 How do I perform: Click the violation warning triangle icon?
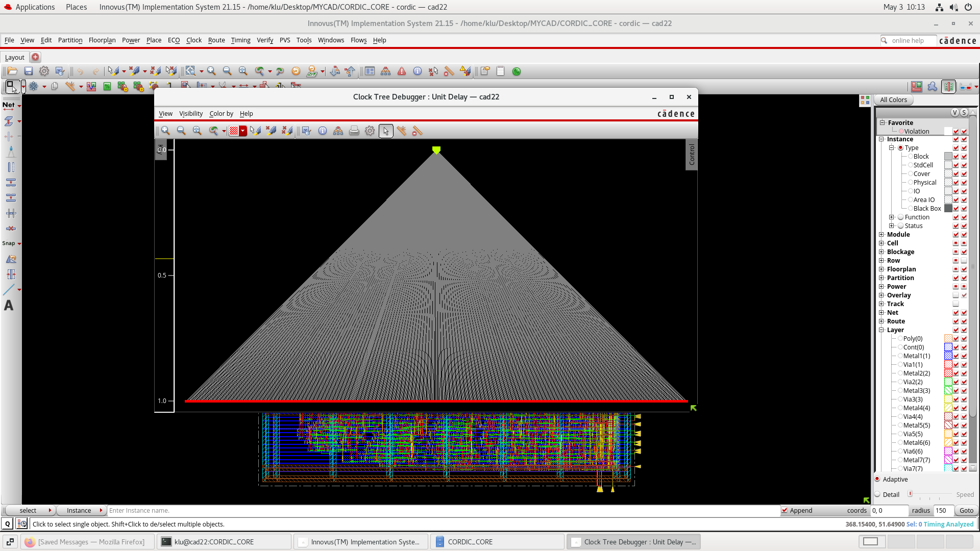pos(402,71)
